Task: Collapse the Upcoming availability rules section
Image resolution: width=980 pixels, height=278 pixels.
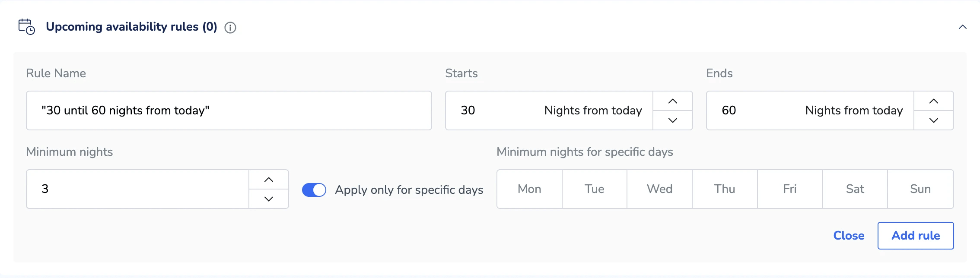Action: tap(962, 27)
